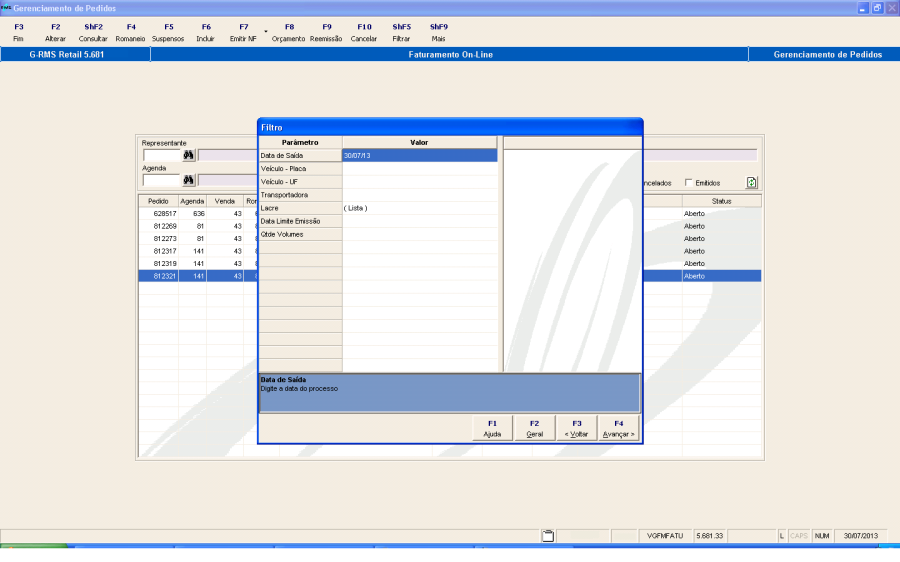The image size is (900, 562).
Task: Select the Transportadora parameter row
Action: tap(300, 195)
